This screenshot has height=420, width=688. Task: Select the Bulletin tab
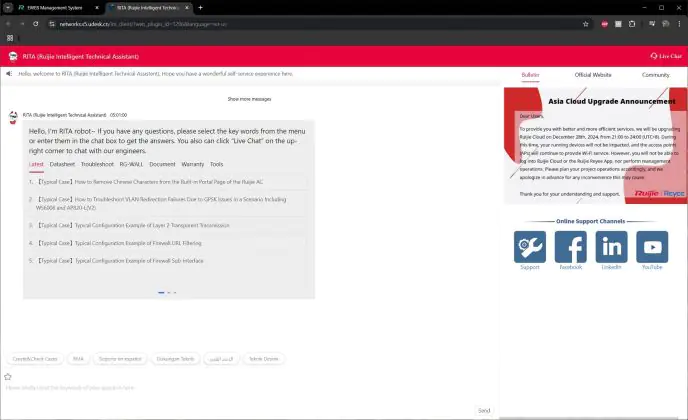point(530,75)
